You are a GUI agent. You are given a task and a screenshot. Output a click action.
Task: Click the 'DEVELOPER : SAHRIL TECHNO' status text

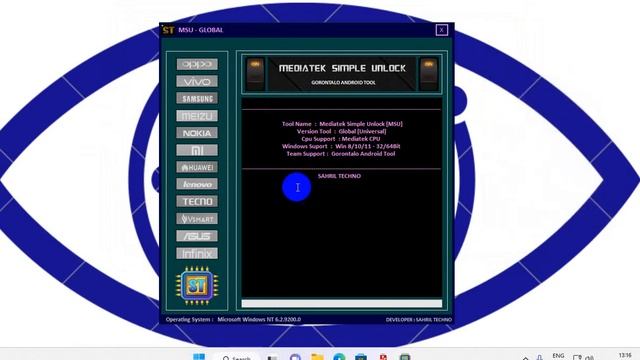pyautogui.click(x=419, y=320)
